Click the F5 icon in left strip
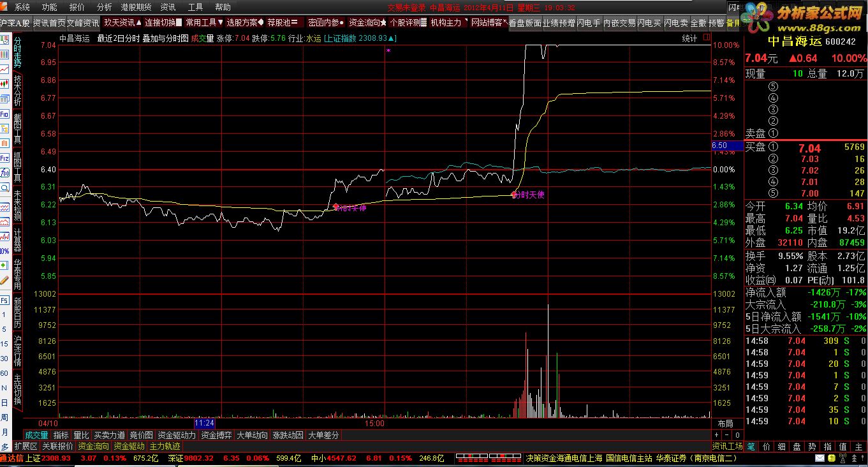 coord(4,300)
